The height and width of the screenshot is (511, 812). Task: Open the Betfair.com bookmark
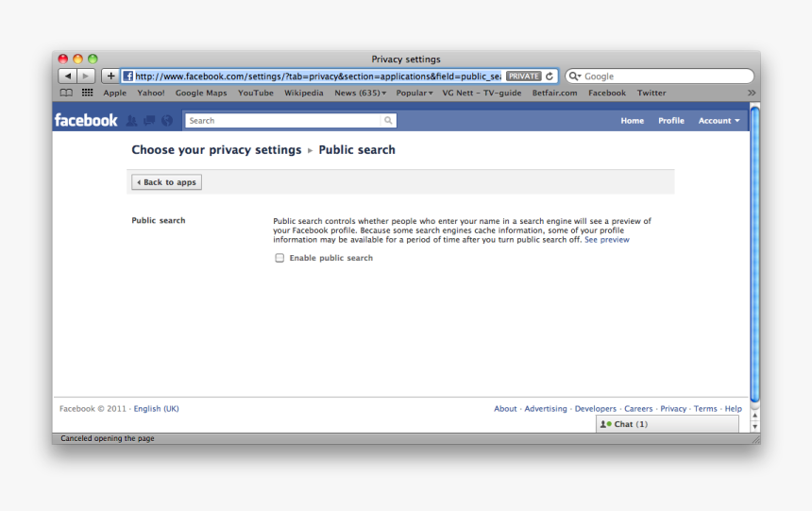point(554,93)
